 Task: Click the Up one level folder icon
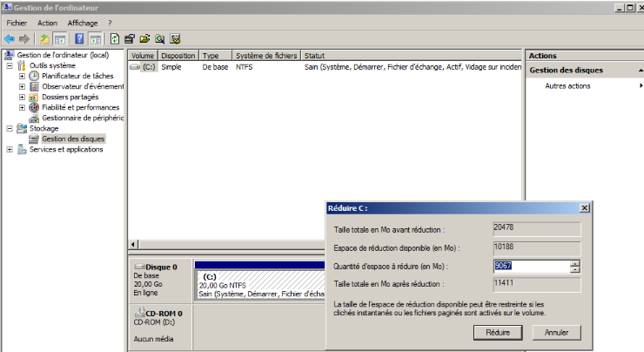coord(45,38)
